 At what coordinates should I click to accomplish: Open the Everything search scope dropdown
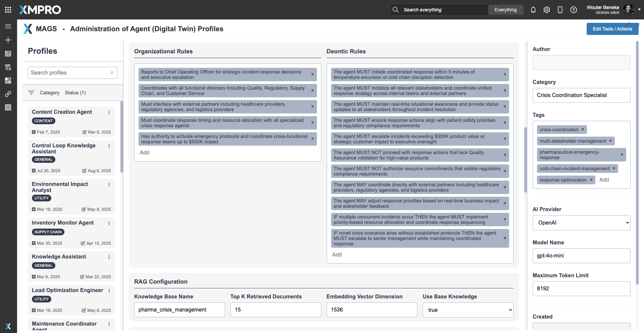pos(505,10)
